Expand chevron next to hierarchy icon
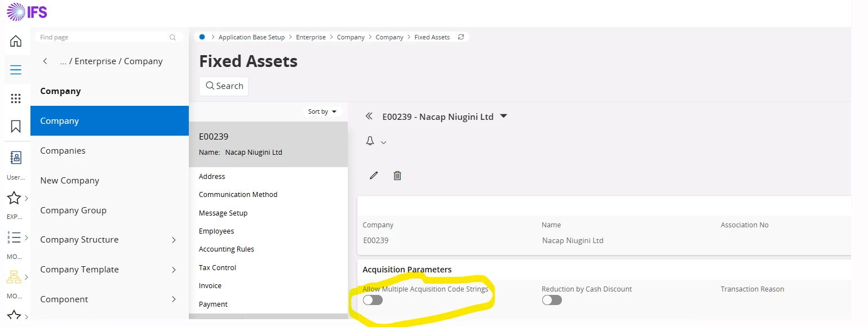 pos(26,277)
